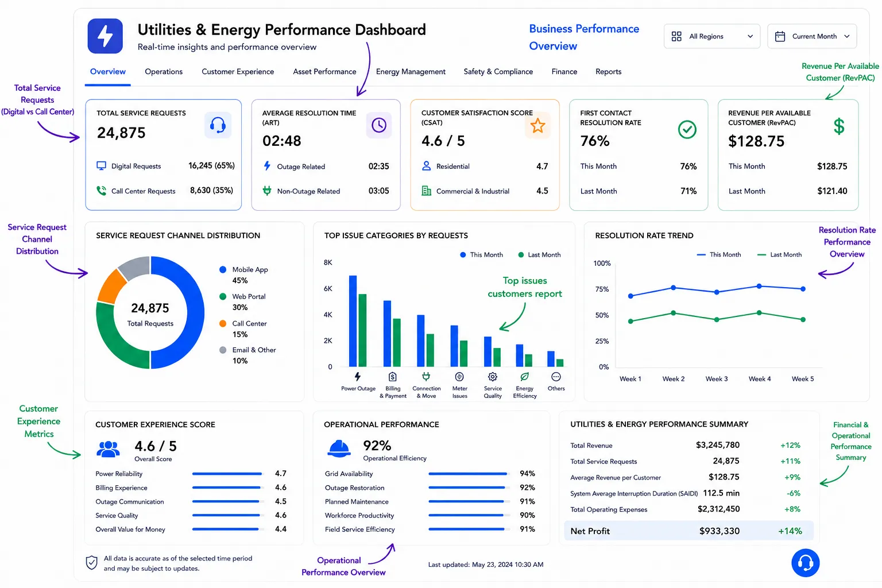Click the Week 5 blue data point

(803, 289)
